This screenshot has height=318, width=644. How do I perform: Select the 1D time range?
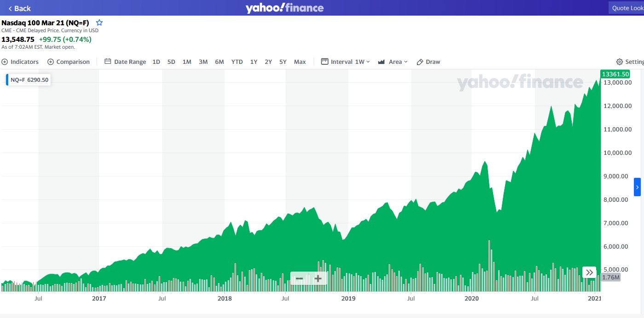[156, 62]
